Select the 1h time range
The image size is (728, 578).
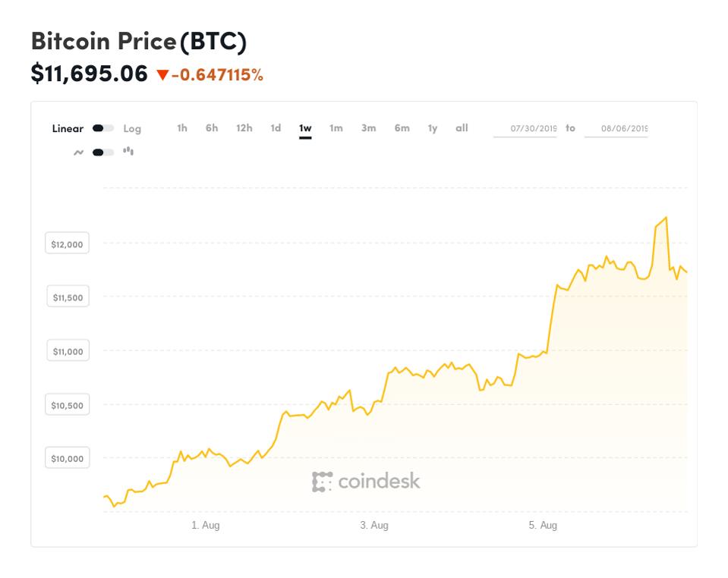[182, 128]
